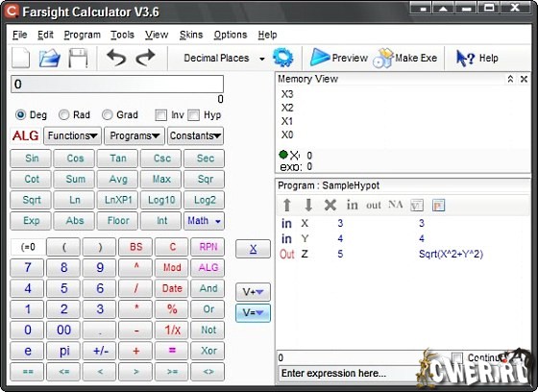Click the Save floppy disk icon
The width and height of the screenshot is (538, 392).
point(78,58)
